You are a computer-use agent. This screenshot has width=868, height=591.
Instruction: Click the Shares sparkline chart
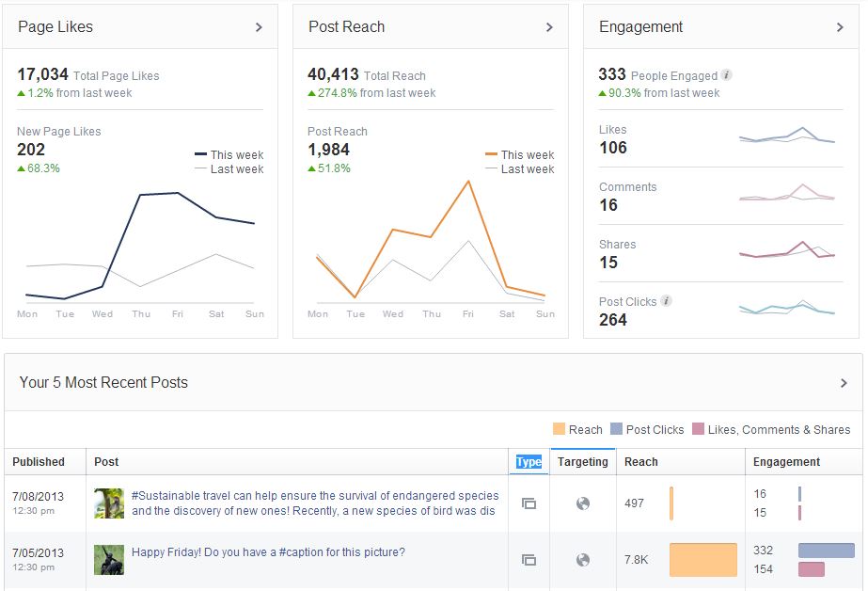tap(786, 249)
